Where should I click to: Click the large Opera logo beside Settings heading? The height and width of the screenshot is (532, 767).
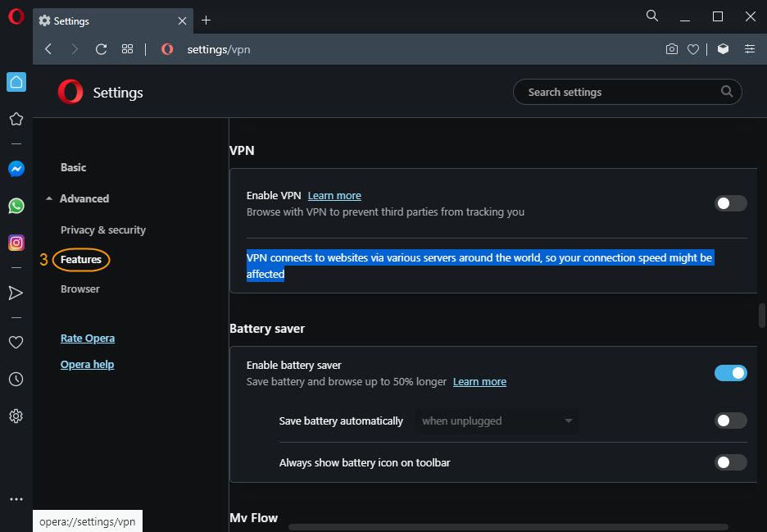click(x=70, y=92)
